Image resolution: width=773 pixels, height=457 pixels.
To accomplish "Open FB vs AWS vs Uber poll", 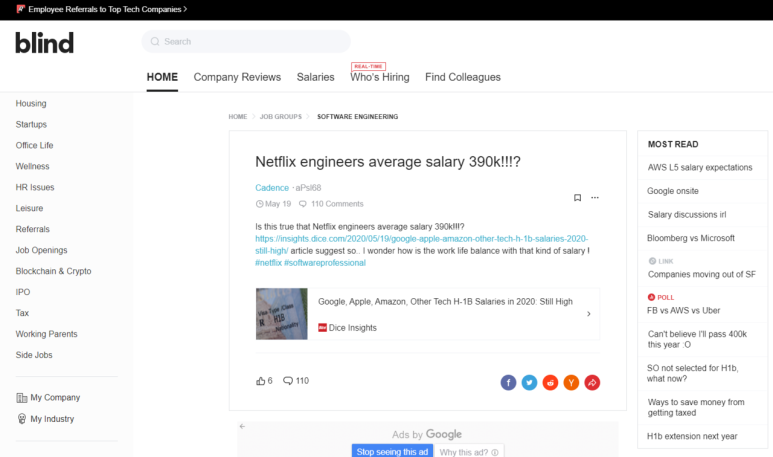I will pos(683,311).
